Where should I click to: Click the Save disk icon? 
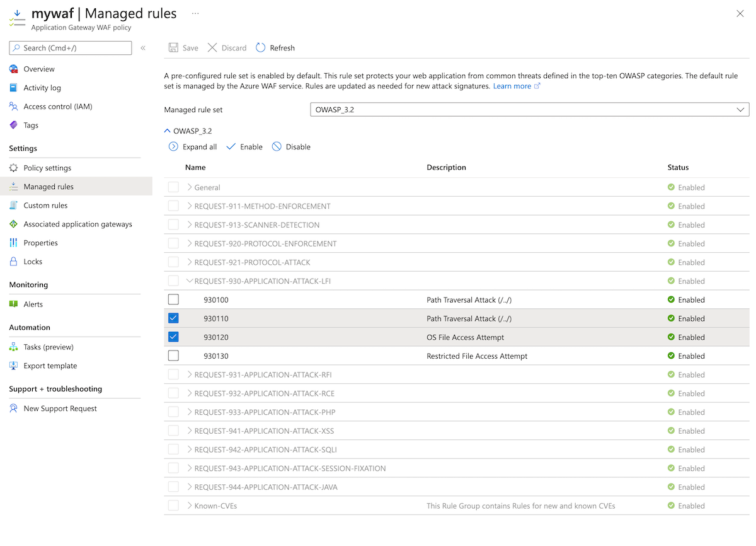[173, 48]
